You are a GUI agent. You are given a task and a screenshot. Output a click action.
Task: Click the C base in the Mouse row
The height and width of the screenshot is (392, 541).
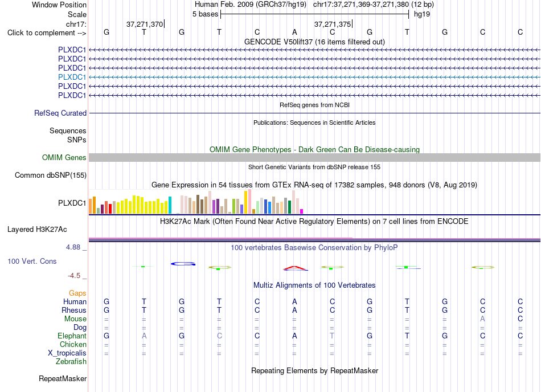[x=520, y=319]
